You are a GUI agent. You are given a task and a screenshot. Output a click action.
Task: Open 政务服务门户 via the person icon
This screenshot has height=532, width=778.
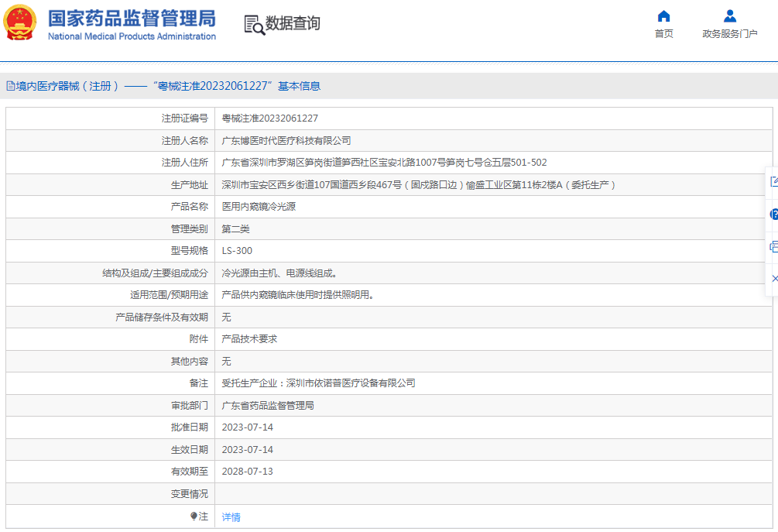729,16
